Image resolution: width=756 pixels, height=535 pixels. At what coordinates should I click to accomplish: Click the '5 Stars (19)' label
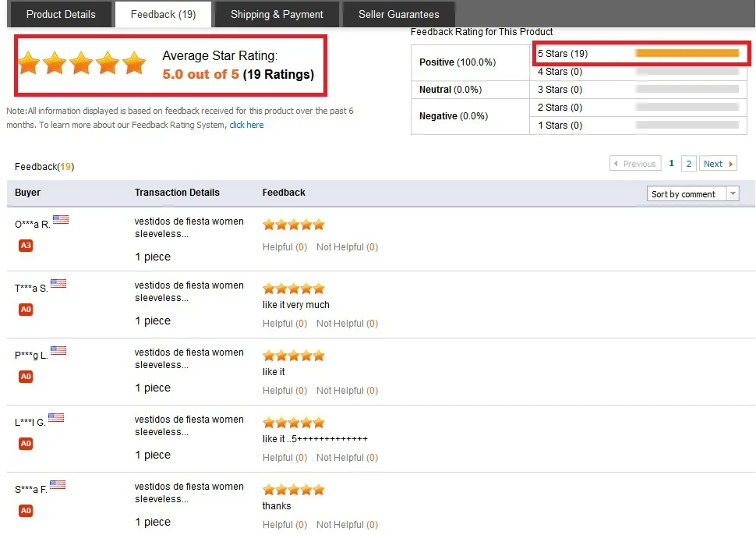click(563, 54)
